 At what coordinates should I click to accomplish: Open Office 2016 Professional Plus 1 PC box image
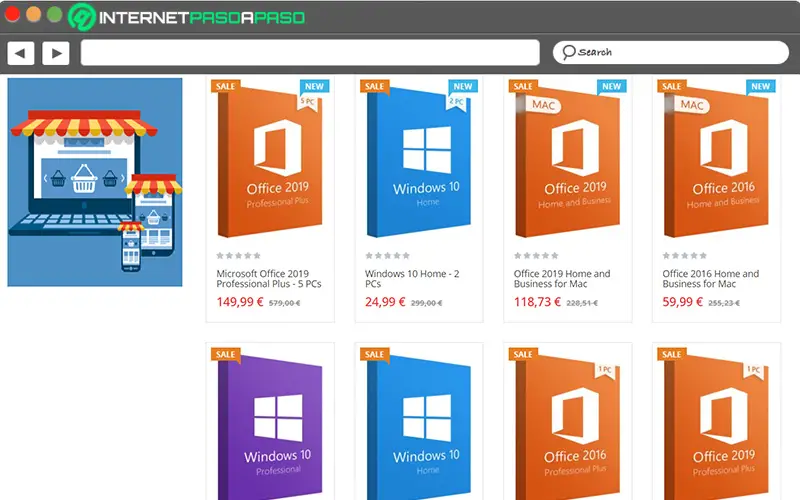[567, 428]
